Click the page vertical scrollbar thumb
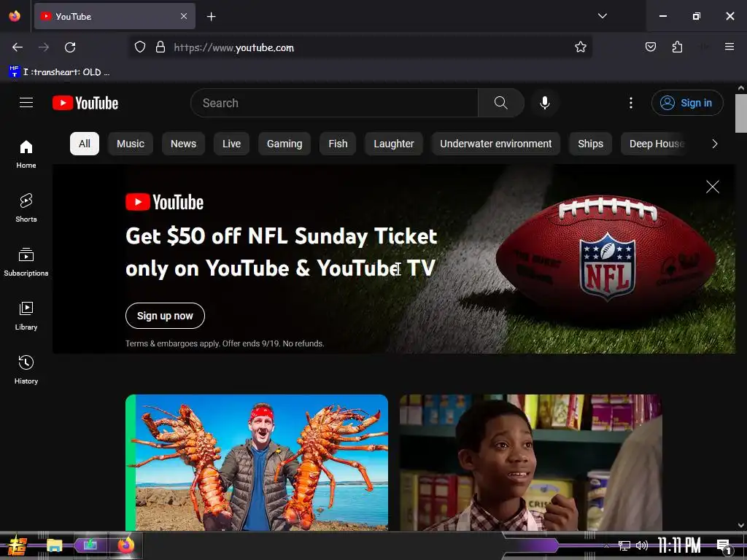The height and width of the screenshot is (560, 747). (741, 113)
